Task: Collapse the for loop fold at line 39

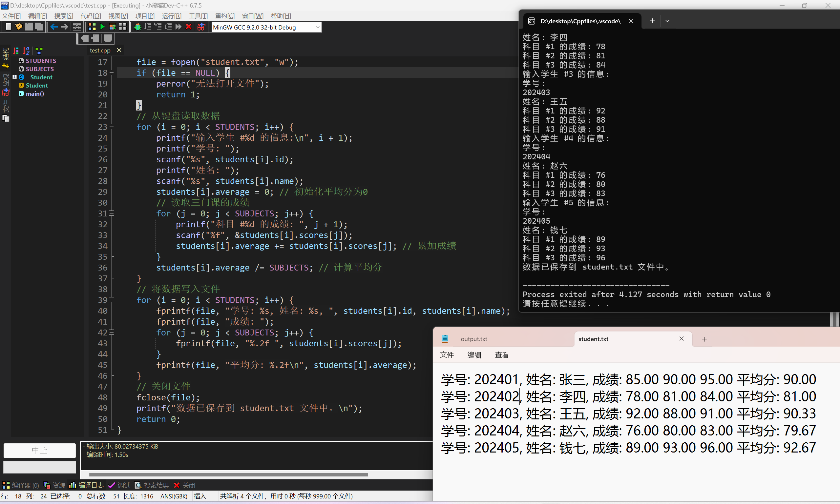Action: (112, 300)
